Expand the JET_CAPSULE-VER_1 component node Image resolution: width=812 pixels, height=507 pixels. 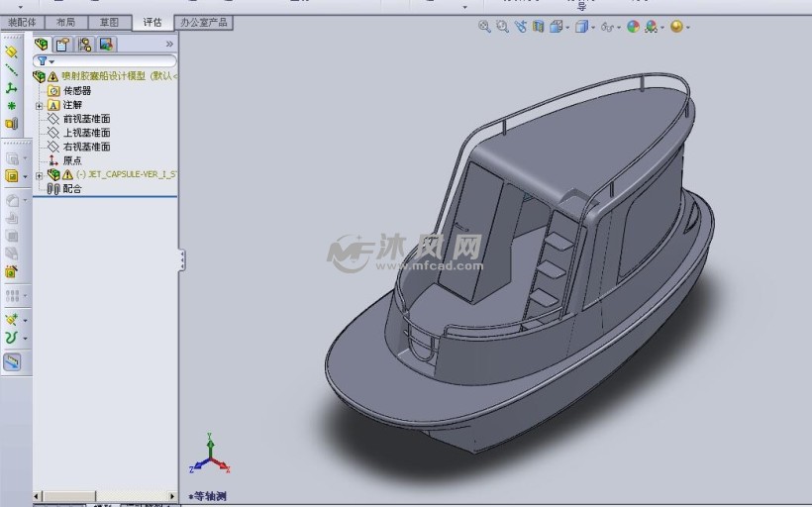39,175
